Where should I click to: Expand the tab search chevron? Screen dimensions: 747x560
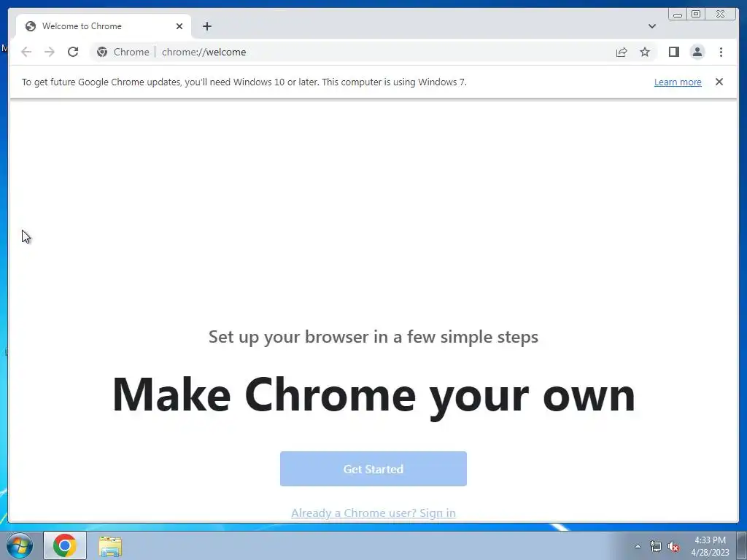click(652, 26)
